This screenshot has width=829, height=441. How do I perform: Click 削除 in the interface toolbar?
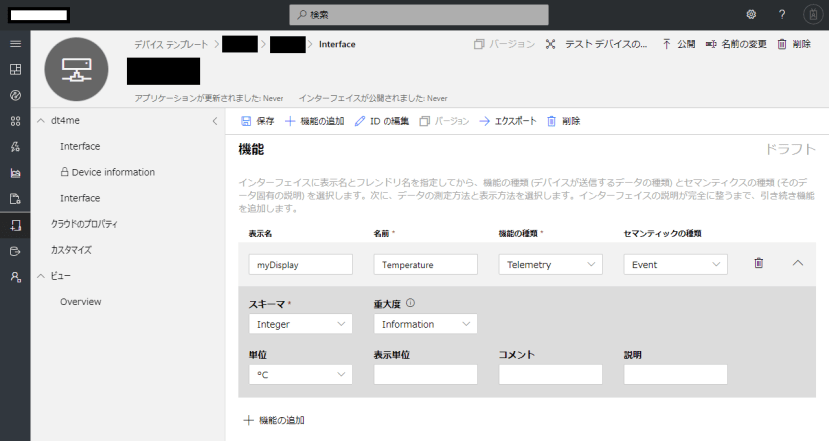point(563,121)
